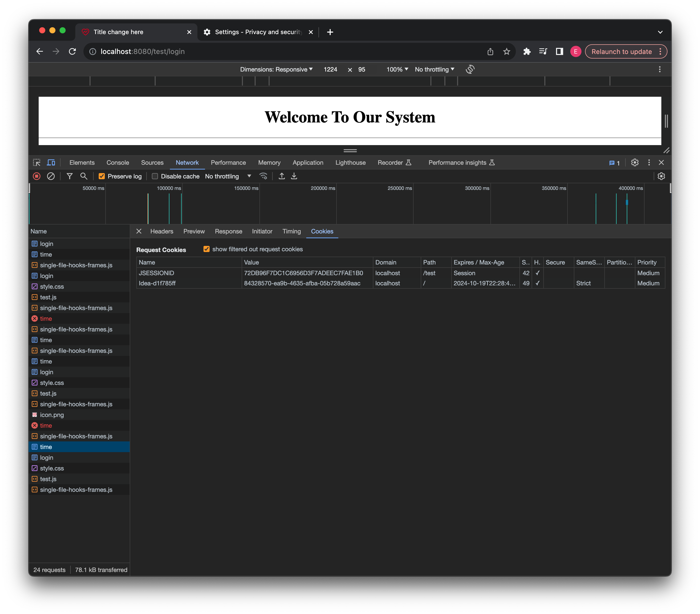Open Performance insights tab
Viewport: 700px width, 614px height.
click(461, 162)
